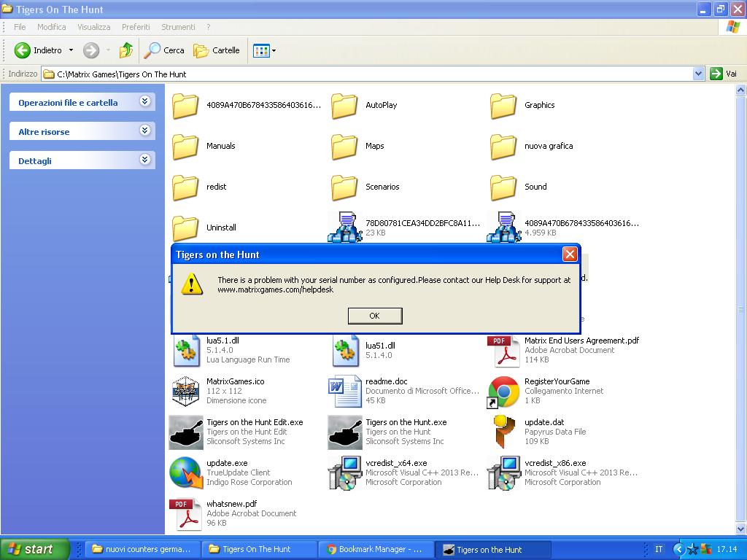
Task: Click the Vai go button
Action: pos(724,74)
